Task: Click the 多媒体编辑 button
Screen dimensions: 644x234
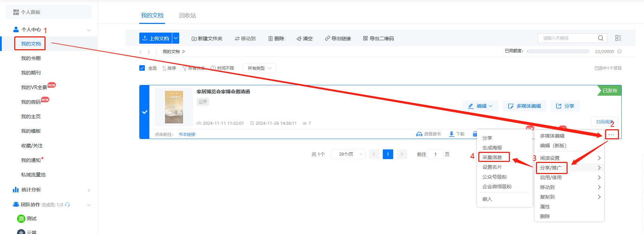Action: click(524, 106)
